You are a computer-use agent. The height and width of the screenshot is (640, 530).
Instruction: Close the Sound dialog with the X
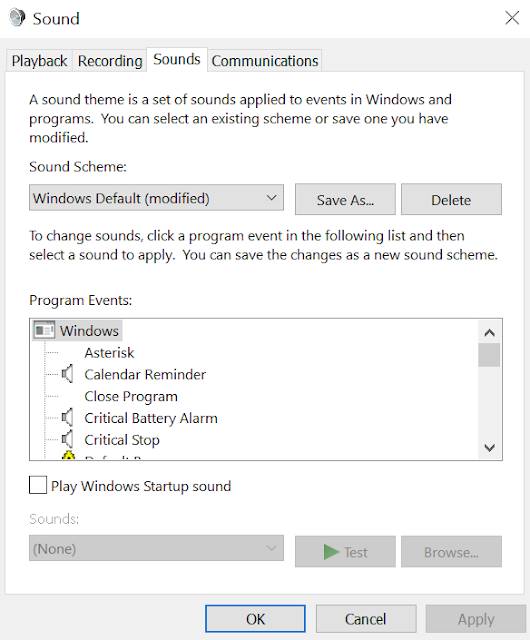(512, 18)
